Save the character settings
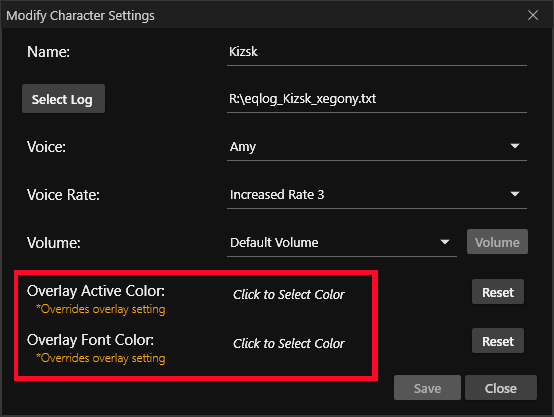 point(427,388)
